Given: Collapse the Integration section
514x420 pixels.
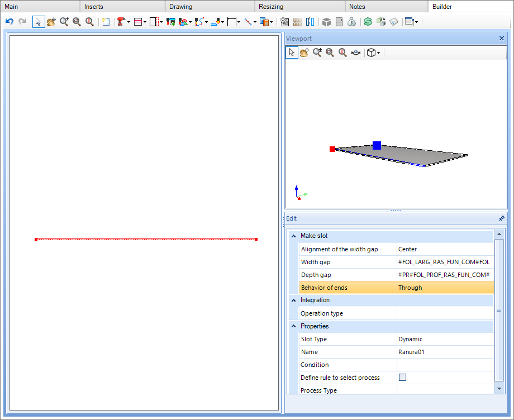Looking at the screenshot, I should (294, 300).
